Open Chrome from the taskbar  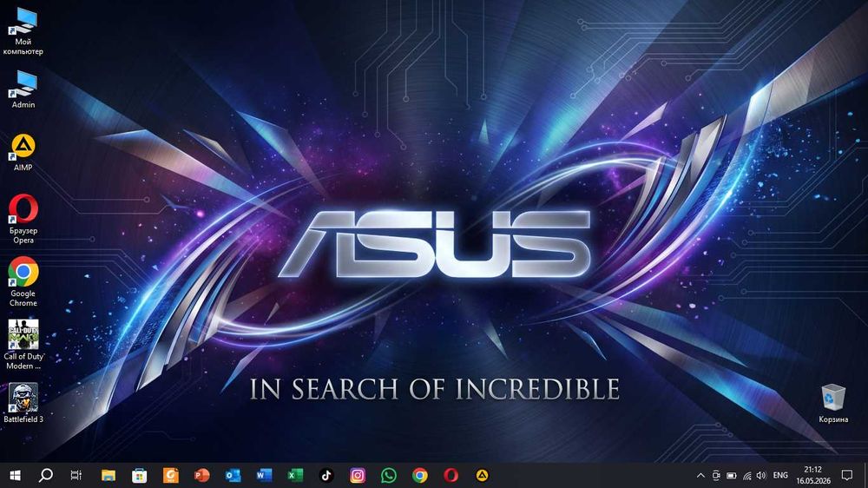pos(419,475)
